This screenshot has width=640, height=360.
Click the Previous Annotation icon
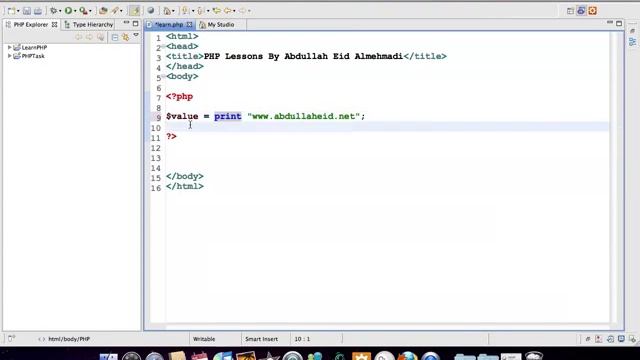tap(201, 11)
